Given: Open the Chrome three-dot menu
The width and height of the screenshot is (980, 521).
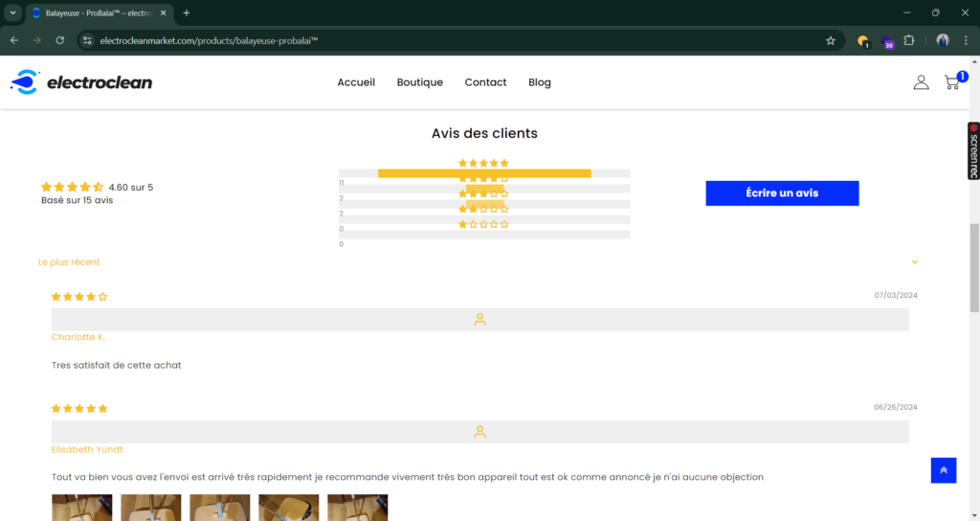Looking at the screenshot, I should pos(966,40).
